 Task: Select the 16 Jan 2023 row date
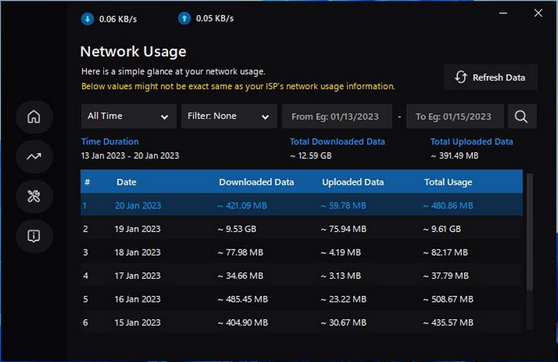pyautogui.click(x=137, y=299)
